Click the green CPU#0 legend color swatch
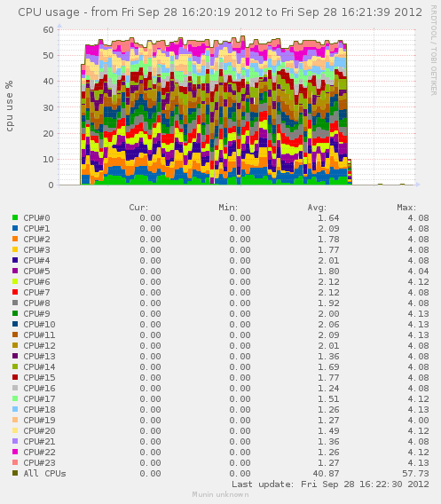This screenshot has width=441, height=504. (15, 217)
